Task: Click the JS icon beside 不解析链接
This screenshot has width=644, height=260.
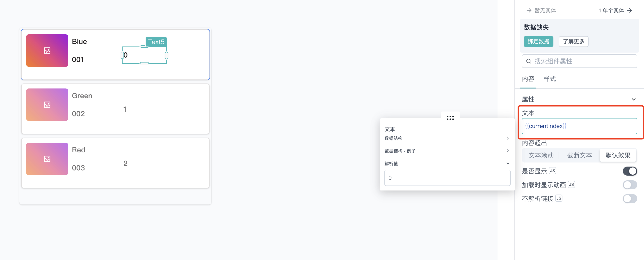Action: click(x=559, y=198)
